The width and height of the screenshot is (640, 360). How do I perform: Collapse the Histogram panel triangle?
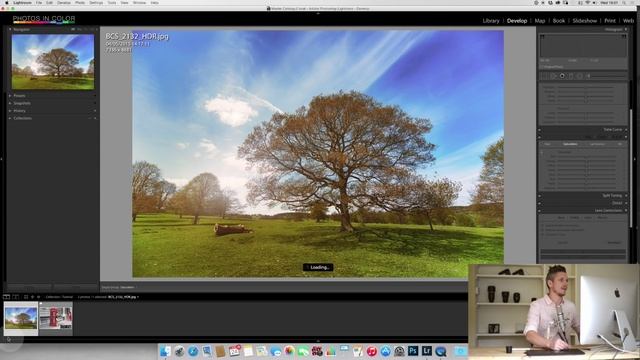(x=626, y=29)
